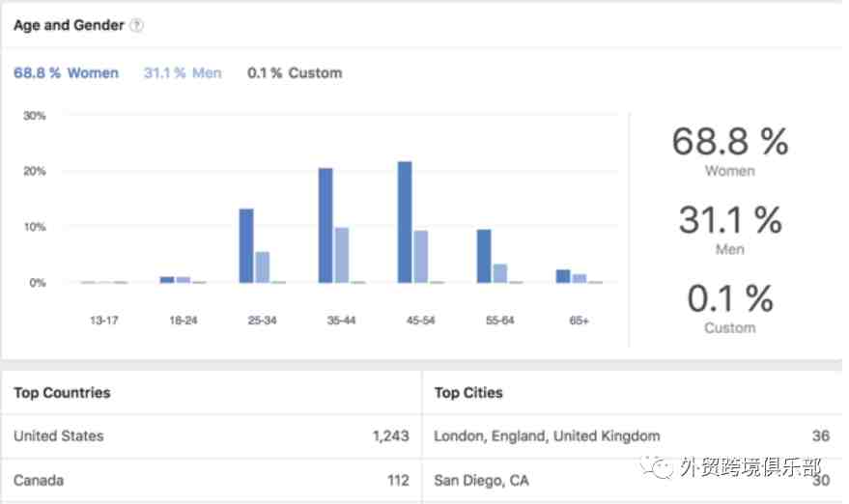The image size is (849, 504).
Task: Select the 0.1 % Custom filter
Action: (295, 73)
